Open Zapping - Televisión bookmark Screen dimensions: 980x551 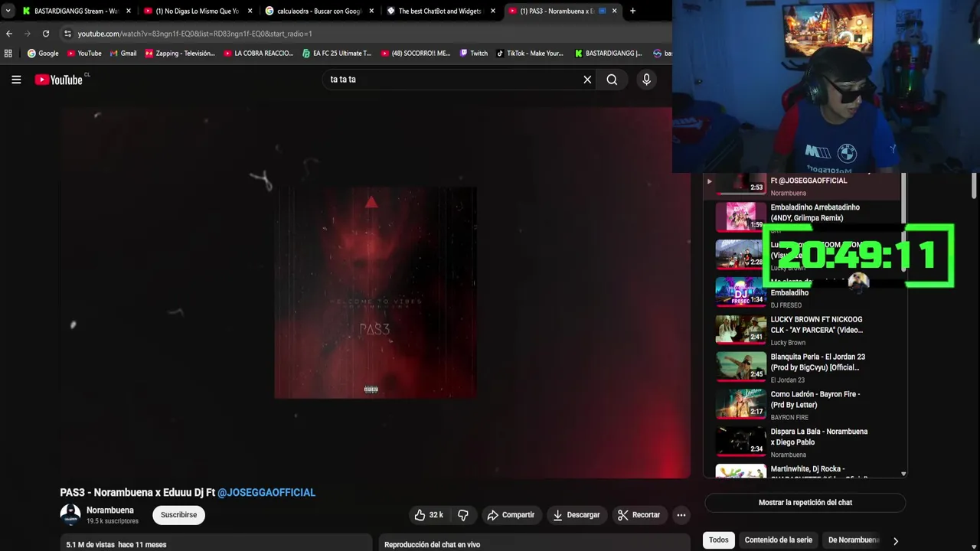[x=180, y=54]
